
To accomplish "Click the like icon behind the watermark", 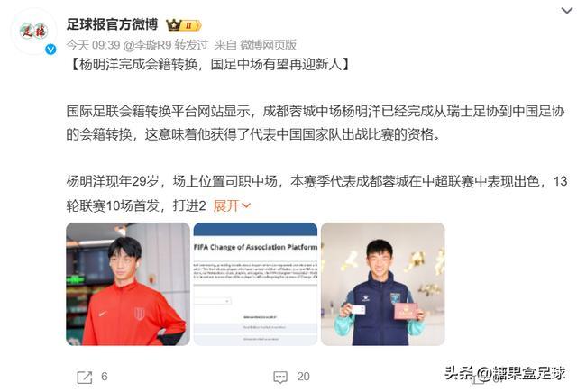I will 479,378.
